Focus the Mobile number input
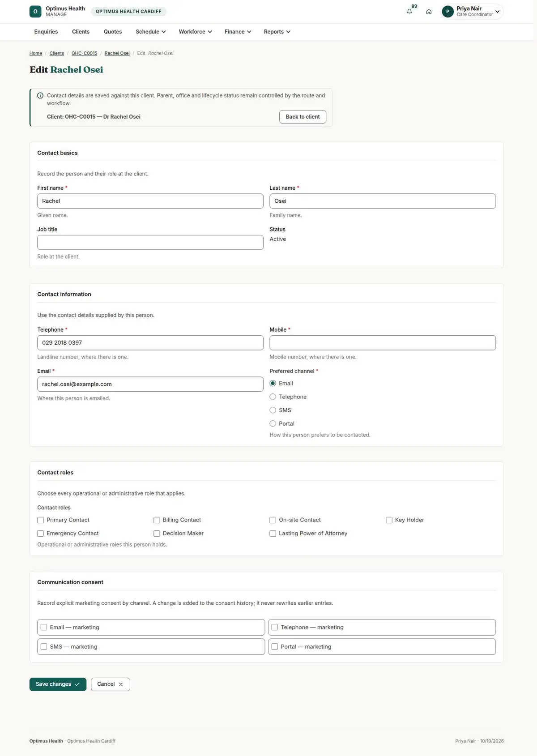 383,343
